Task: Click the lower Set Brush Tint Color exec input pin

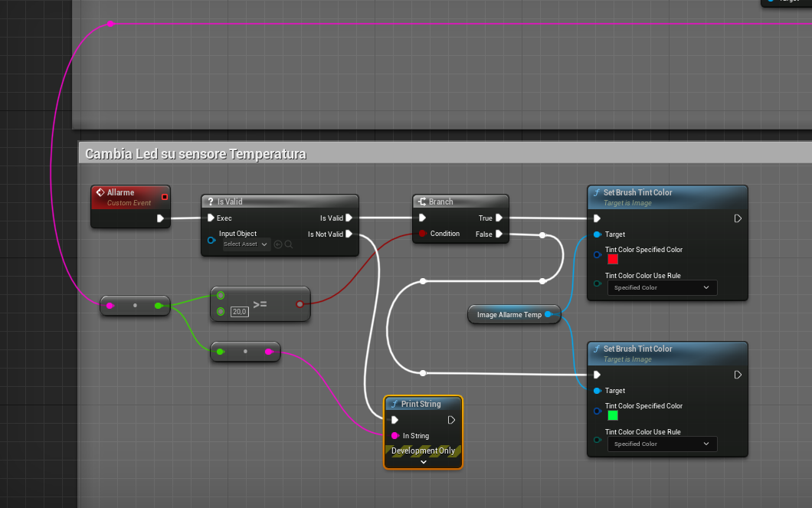Action: tap(597, 375)
